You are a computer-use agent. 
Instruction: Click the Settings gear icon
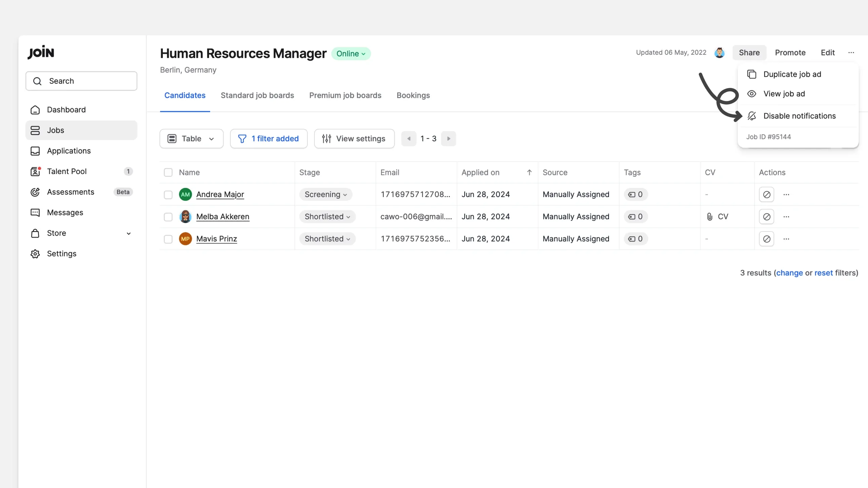tap(35, 254)
